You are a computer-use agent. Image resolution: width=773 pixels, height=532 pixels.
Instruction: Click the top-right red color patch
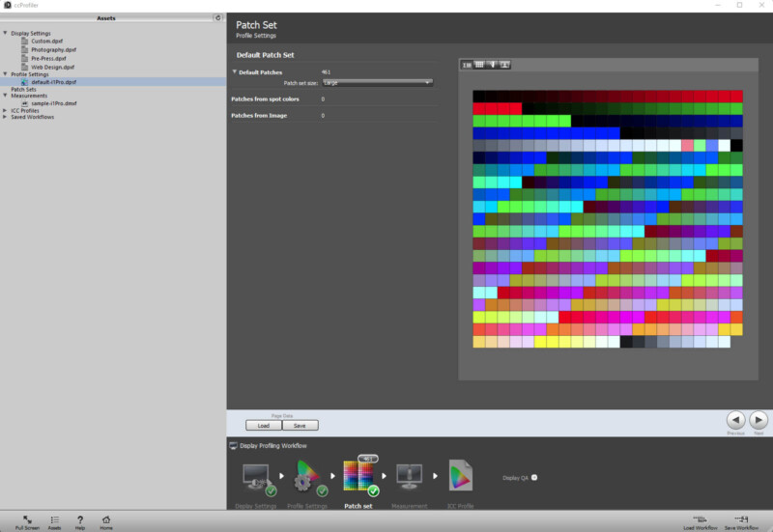click(x=736, y=96)
